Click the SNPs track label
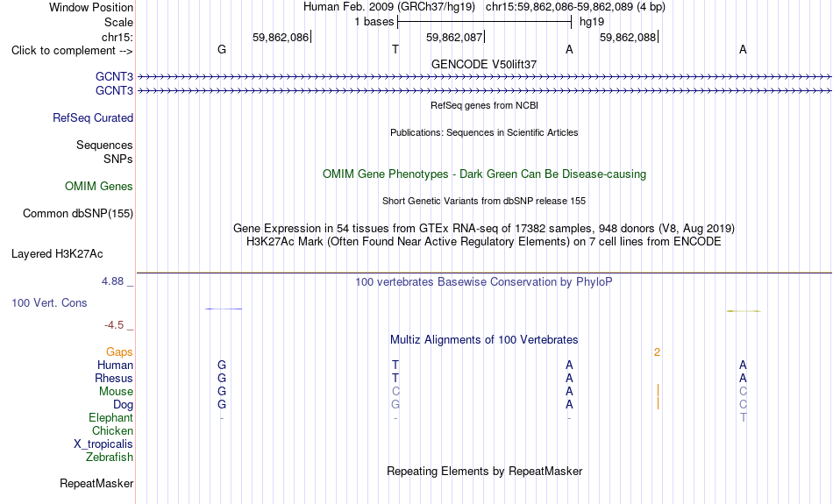 point(118,159)
